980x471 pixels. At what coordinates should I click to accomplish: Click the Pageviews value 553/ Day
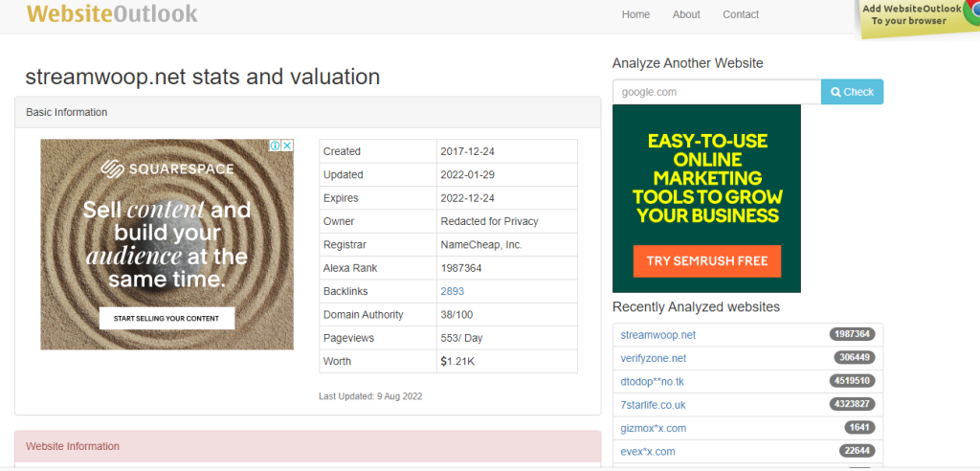pyautogui.click(x=462, y=338)
